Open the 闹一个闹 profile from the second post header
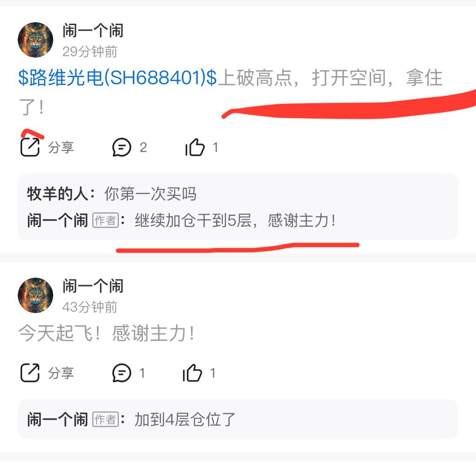The width and height of the screenshot is (476, 471). click(93, 286)
